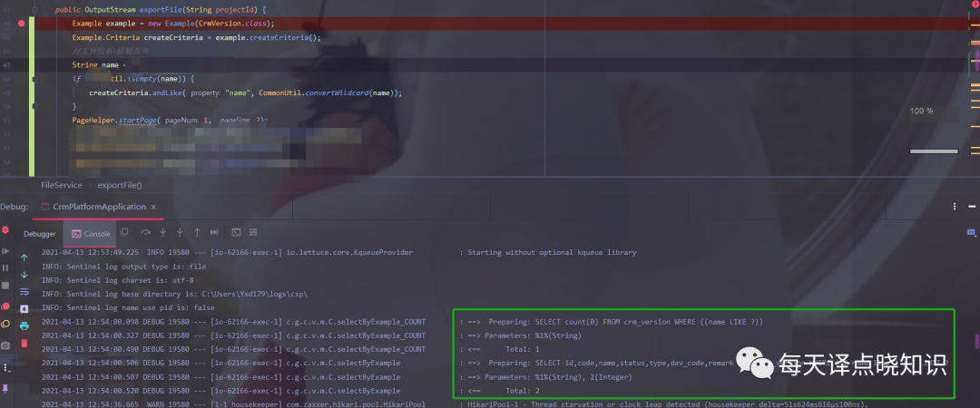Click the 'Total: 2' result line
The image size is (980, 408).
pos(500,391)
